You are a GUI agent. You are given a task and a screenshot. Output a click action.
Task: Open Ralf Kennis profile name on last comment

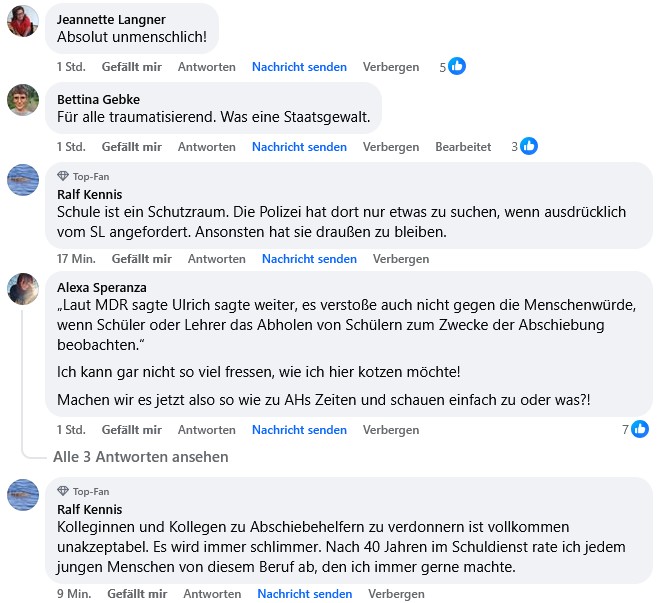89,509
